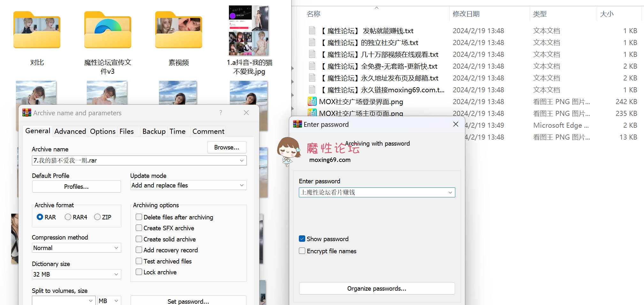Expand the Enter password history dropdown
Viewport: 644px width, 305px height.
click(450, 192)
